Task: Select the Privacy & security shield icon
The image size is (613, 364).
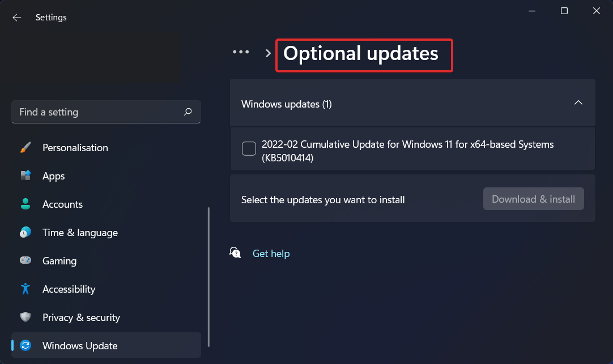Action: pyautogui.click(x=25, y=317)
